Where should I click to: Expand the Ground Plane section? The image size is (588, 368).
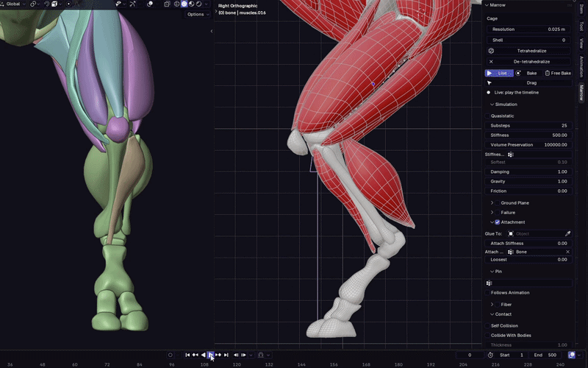click(492, 203)
